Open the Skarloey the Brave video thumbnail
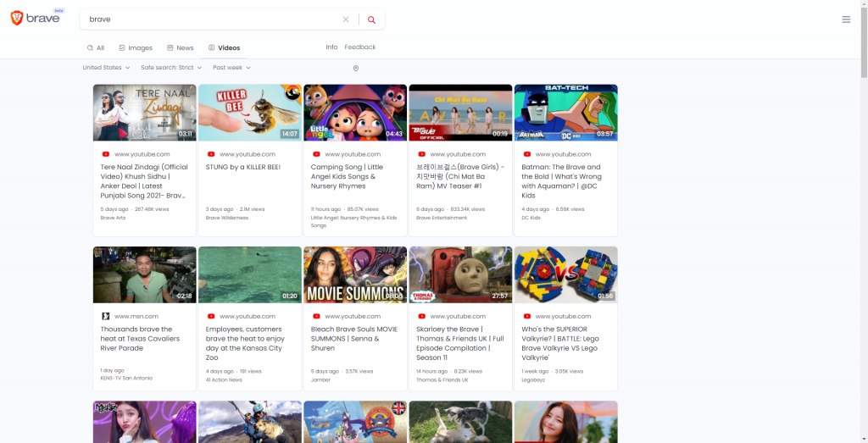This screenshot has height=443, width=868. click(x=460, y=274)
